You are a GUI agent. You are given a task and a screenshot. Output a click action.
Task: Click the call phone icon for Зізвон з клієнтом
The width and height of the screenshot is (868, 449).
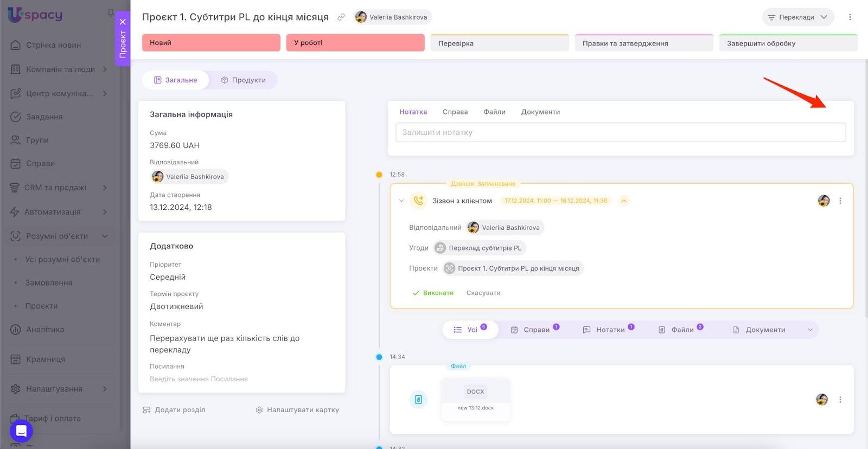418,201
